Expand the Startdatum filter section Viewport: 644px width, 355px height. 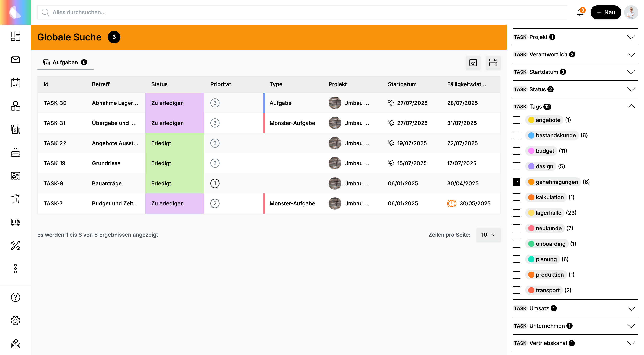pos(575,72)
